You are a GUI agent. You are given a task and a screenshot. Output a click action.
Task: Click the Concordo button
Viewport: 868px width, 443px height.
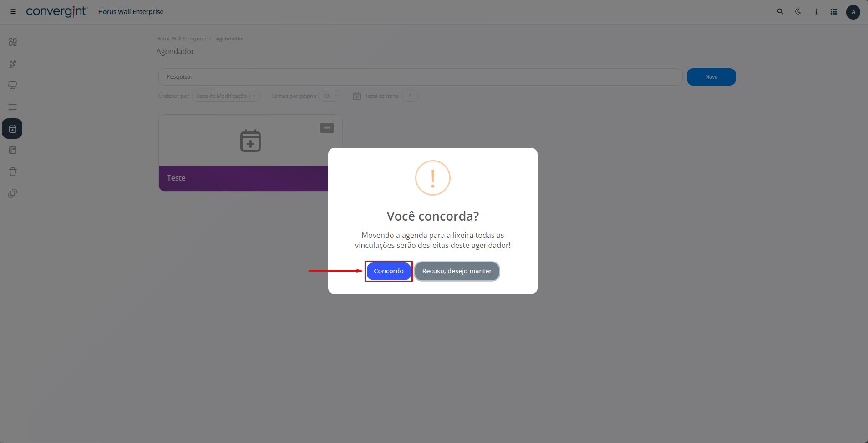(389, 271)
